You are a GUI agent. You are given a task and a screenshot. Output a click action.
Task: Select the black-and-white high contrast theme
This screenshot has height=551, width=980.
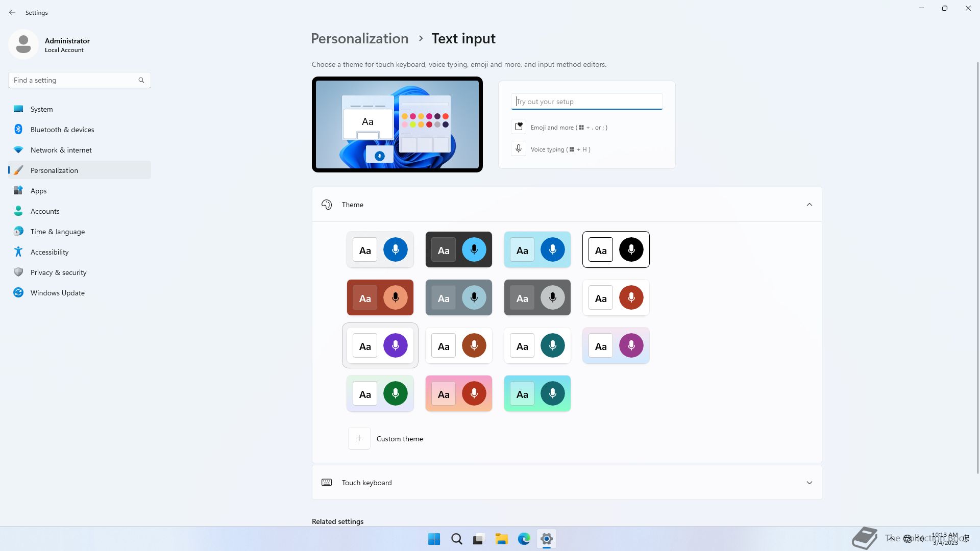click(616, 249)
